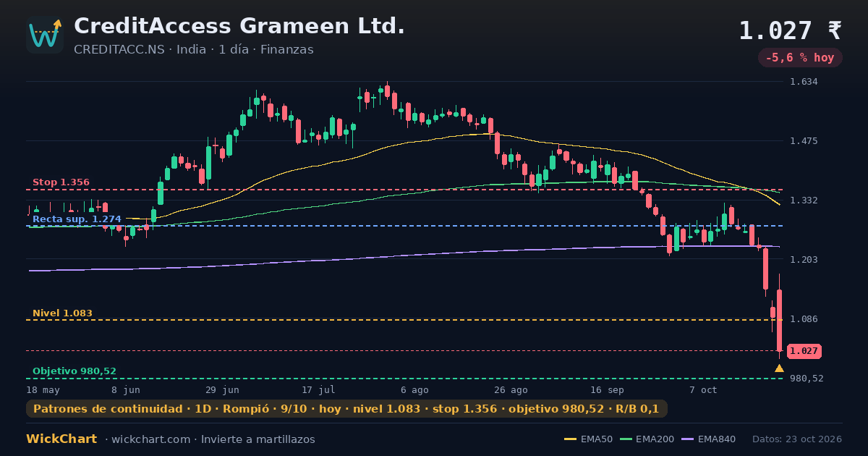Click the WickChart brand name in footer

coord(61,439)
